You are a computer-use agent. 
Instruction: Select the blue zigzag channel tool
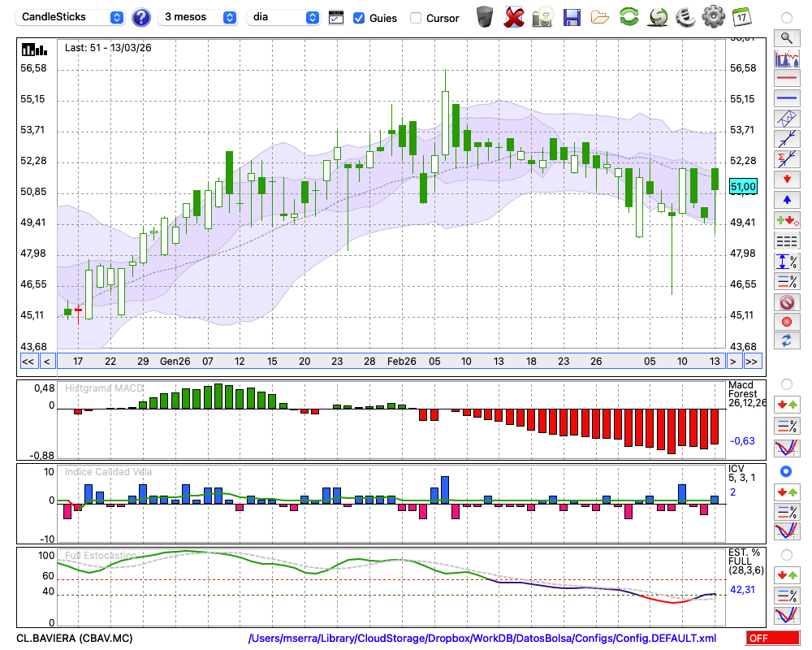787,119
